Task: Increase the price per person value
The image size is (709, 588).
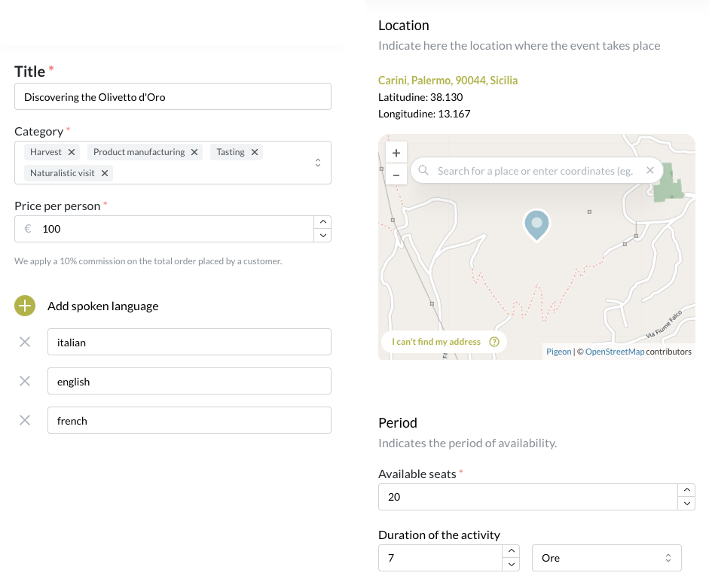Action: (x=322, y=222)
